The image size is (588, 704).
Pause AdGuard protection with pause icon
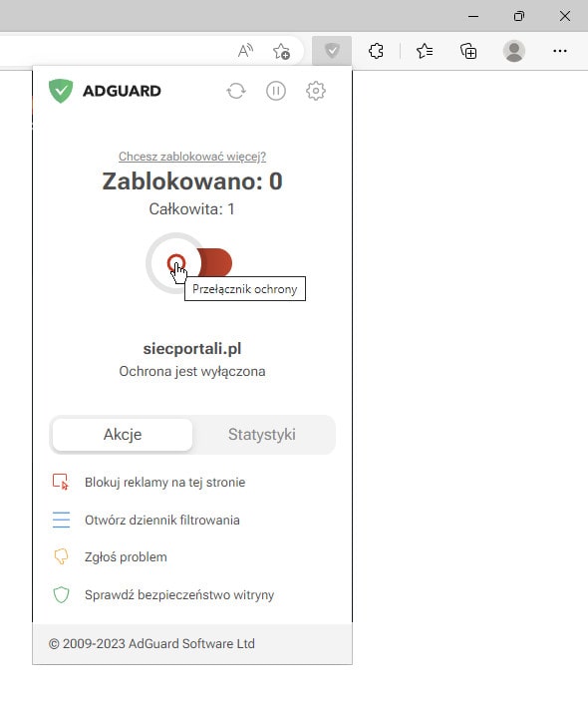pyautogui.click(x=276, y=91)
